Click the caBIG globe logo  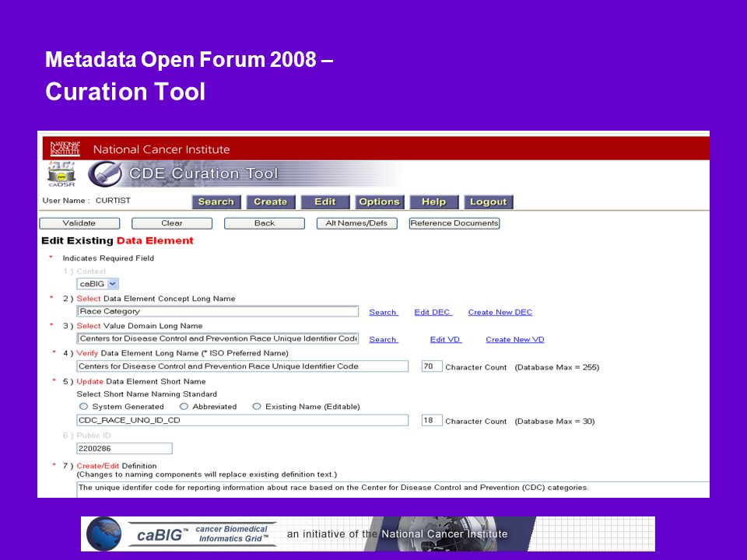coord(103,534)
